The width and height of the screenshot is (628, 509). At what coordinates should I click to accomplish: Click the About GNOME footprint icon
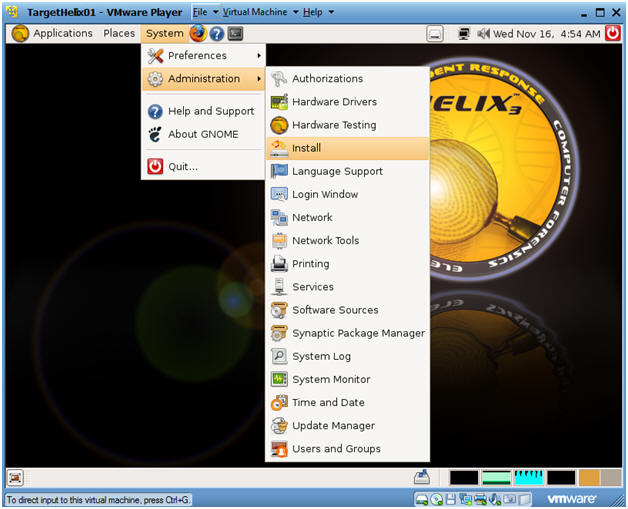click(x=155, y=135)
